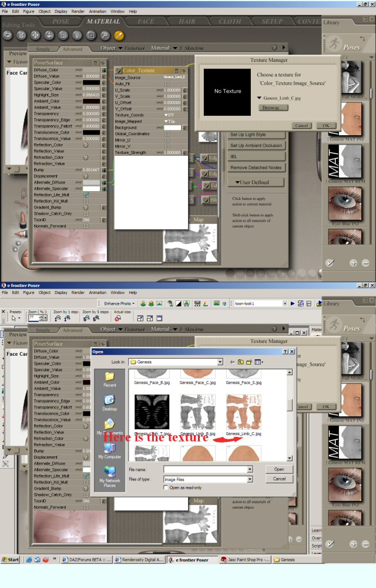The width and height of the screenshot is (376, 588).
Task: Switch to the SETUP room tab
Action: pos(272,21)
